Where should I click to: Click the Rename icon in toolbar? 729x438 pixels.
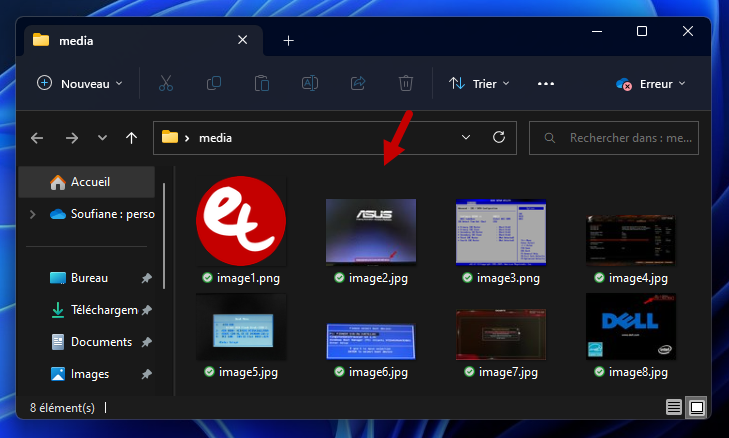tap(310, 84)
